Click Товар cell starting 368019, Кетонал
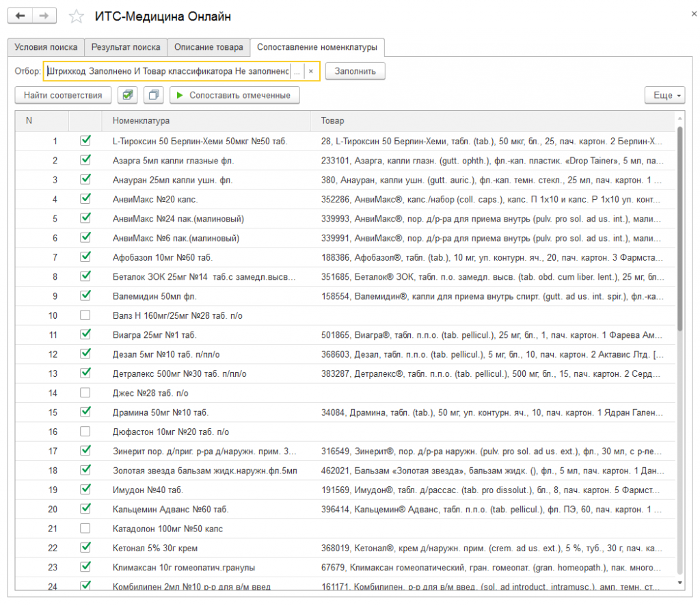The height and width of the screenshot is (606, 700). (493, 548)
